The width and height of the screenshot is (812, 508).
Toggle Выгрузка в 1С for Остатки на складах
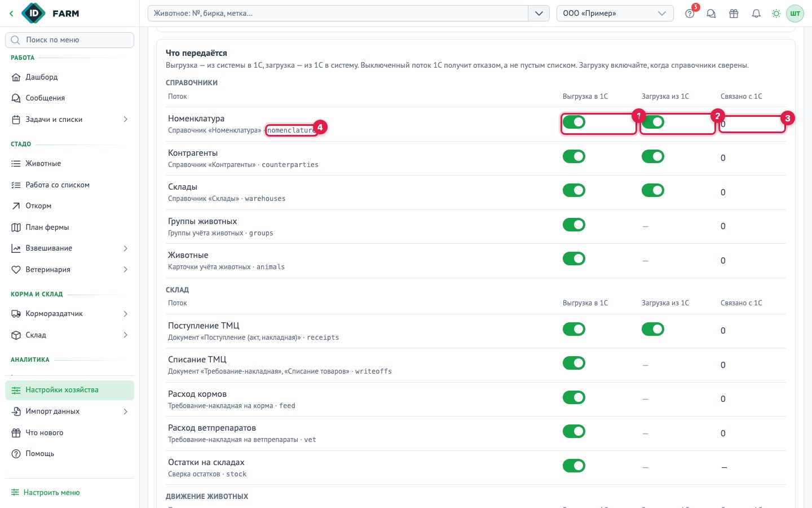pos(574,466)
